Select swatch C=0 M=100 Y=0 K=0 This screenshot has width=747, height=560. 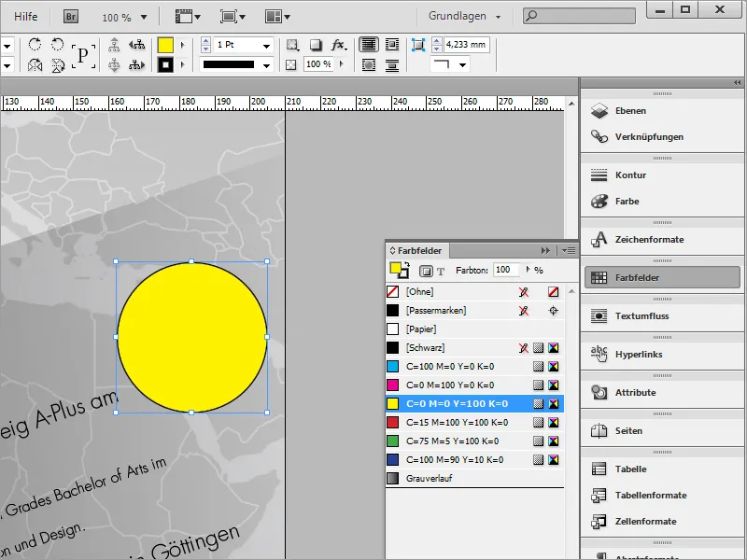(x=474, y=385)
